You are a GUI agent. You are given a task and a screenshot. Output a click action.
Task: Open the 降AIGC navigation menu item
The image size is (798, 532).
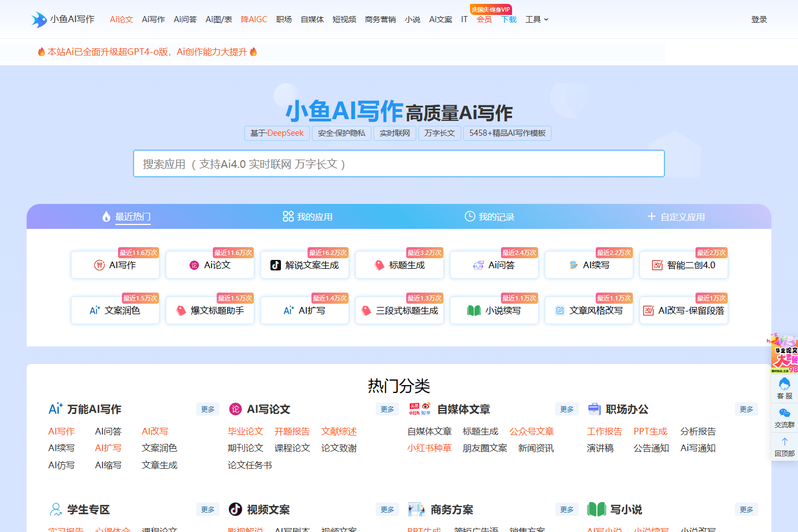(x=254, y=19)
